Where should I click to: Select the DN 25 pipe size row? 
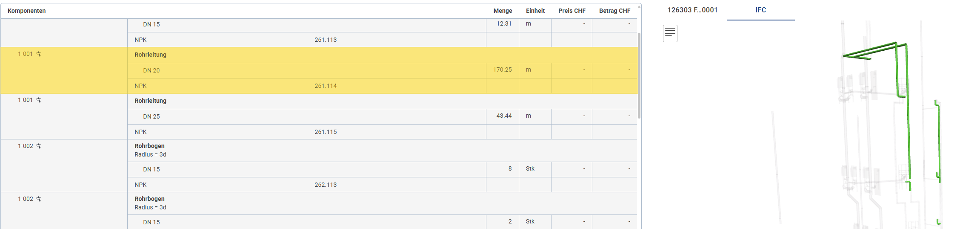[151, 116]
